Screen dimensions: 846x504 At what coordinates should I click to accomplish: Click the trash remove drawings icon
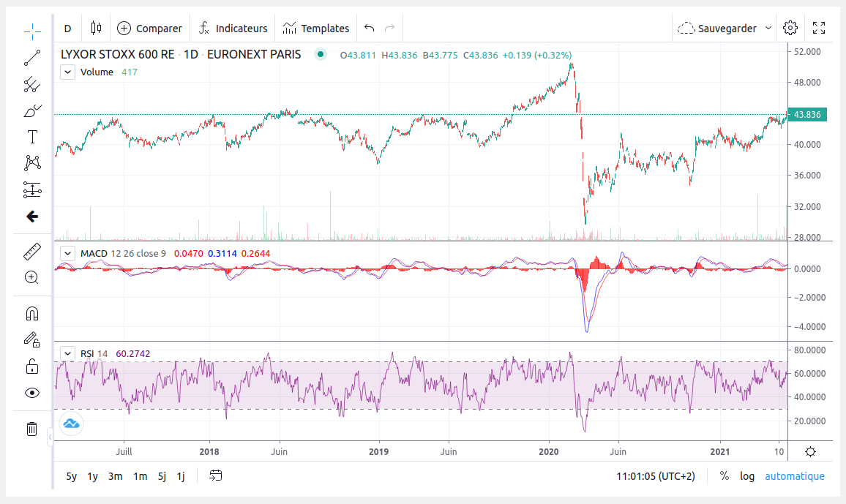[32, 429]
